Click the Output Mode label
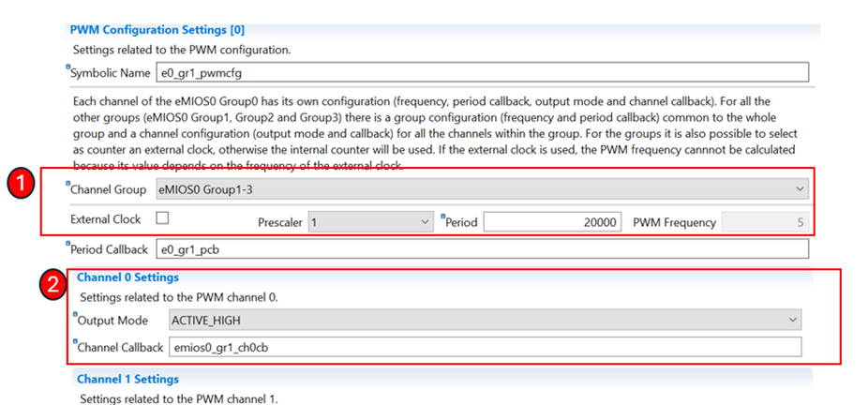Viewport: 868px width, 405px height. tap(112, 321)
